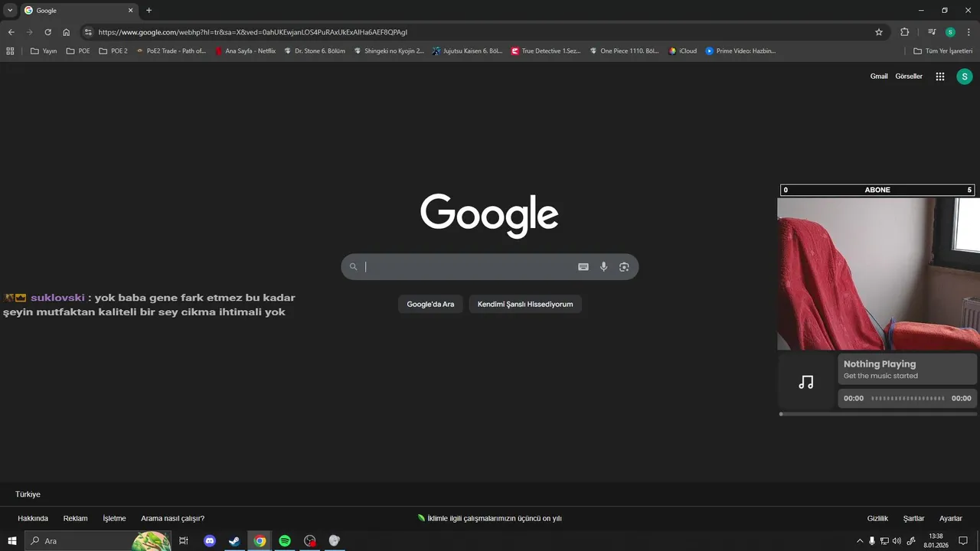This screenshot has height=551, width=980.
Task: Click the music player progress bar
Action: click(878, 414)
